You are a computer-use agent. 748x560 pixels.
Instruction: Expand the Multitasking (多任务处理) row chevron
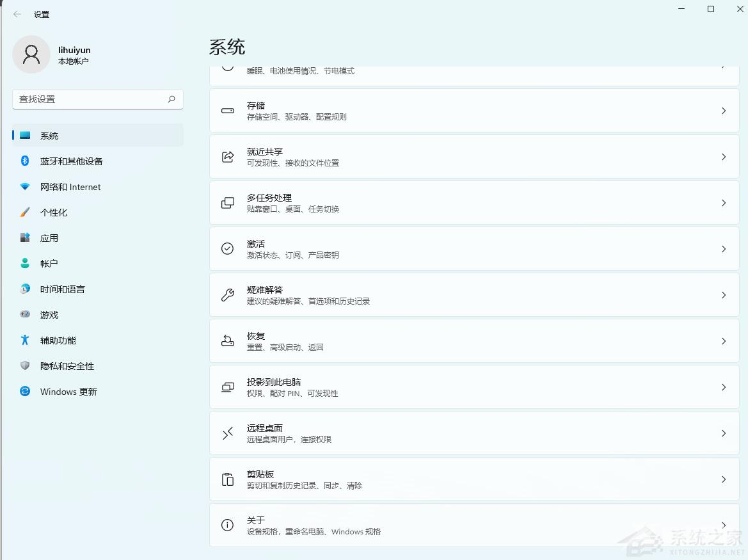723,202
